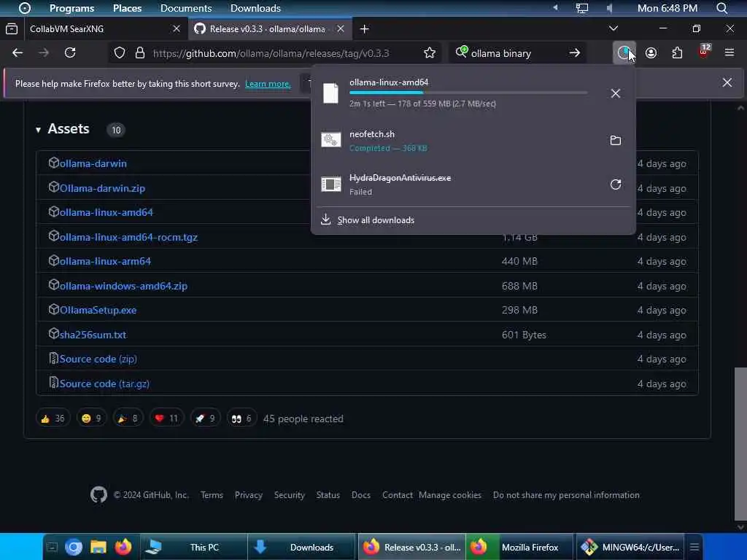Dismiss the Firefox survey notification bar

(727, 83)
